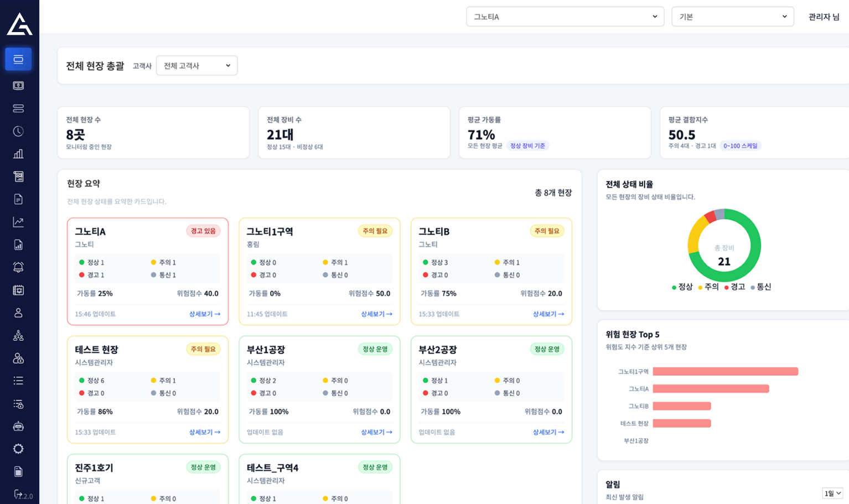This screenshot has height=504, width=849.
Task: Select the highlighted dashboard overview menu item
Action: pos(18,59)
